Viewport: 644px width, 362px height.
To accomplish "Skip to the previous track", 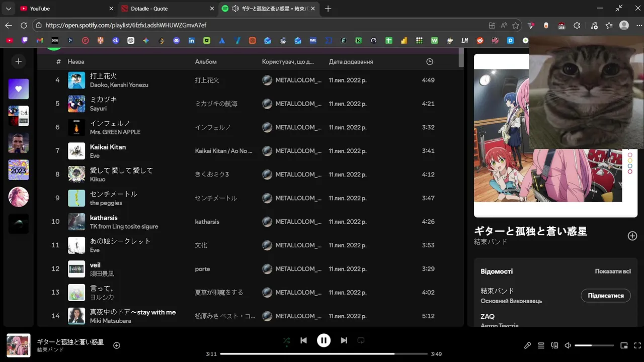I will tap(303, 340).
